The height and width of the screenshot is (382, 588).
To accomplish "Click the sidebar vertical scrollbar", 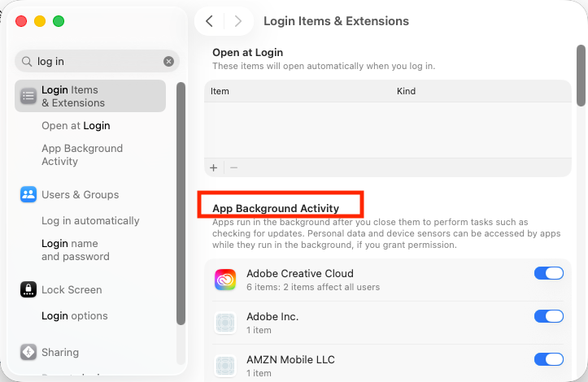I will point(181,203).
